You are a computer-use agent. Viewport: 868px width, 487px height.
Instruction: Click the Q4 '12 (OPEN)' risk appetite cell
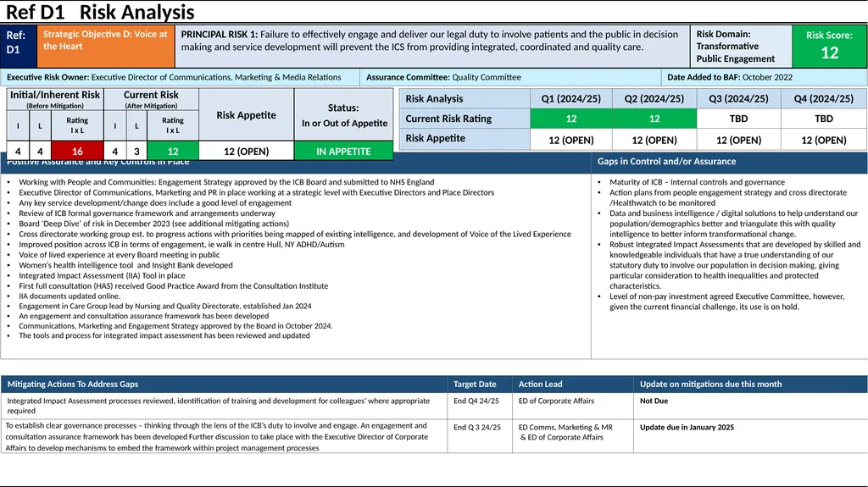824,140
